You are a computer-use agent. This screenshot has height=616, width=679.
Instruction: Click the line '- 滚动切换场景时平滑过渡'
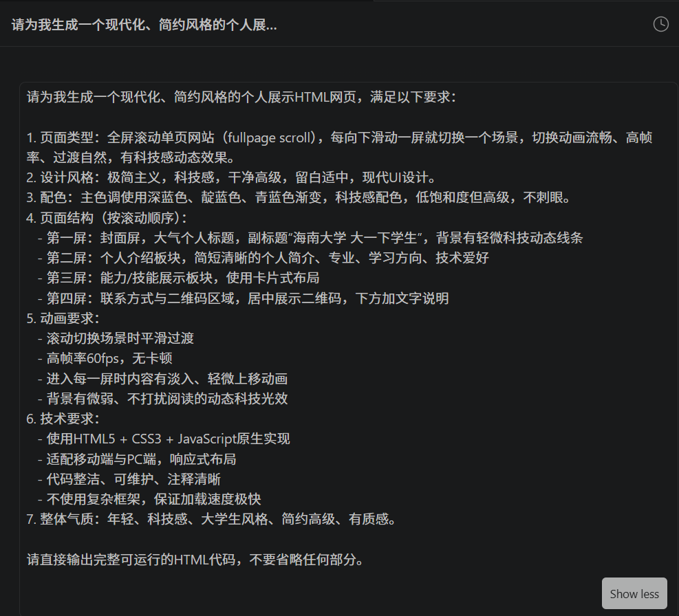pyautogui.click(x=116, y=338)
